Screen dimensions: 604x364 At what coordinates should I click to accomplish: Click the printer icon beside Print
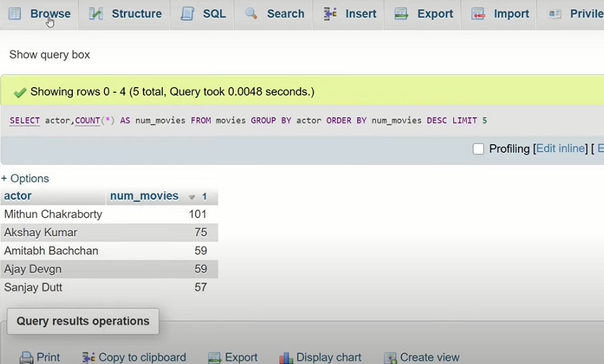coord(26,358)
